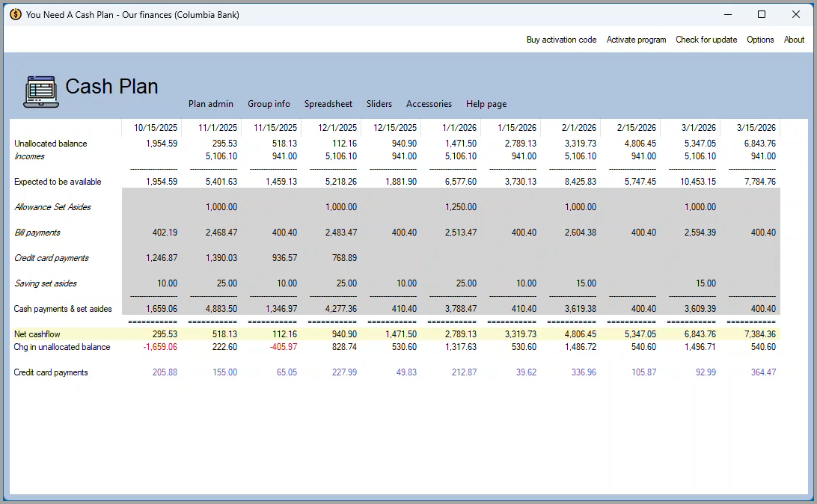This screenshot has width=817, height=504.
Task: Check for update in top bar
Action: (706, 40)
